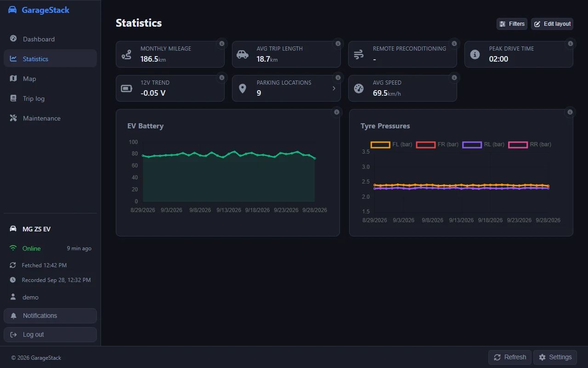Select Statistics in the sidebar
The width and height of the screenshot is (588, 368).
(x=50, y=59)
